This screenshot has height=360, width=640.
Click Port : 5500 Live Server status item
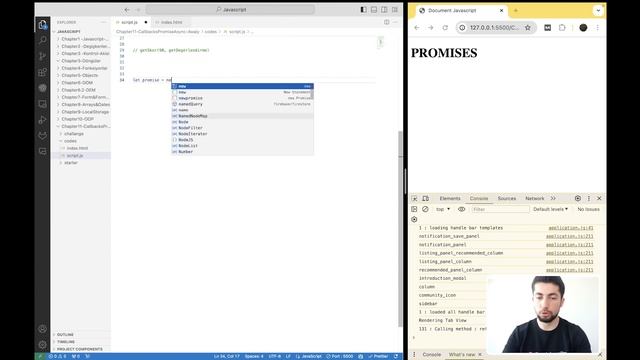pos(340,356)
